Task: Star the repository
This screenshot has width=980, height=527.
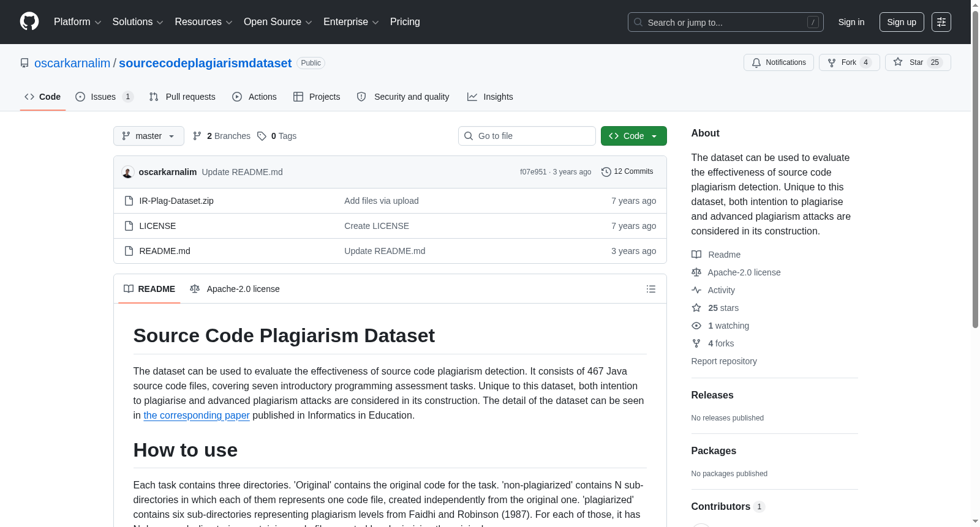Action: (918, 62)
